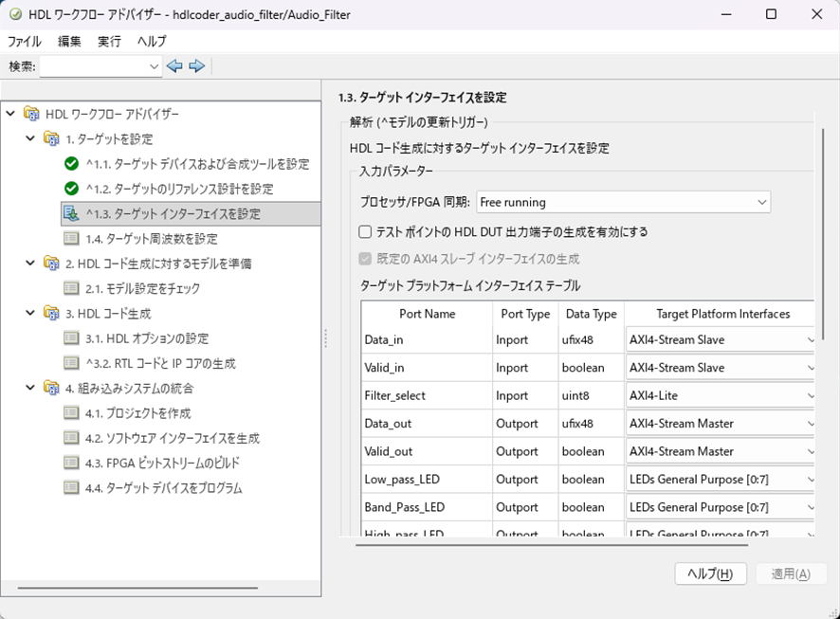Click the task icon for 4.3 FPGA ビットストリームのビルド

(72, 463)
